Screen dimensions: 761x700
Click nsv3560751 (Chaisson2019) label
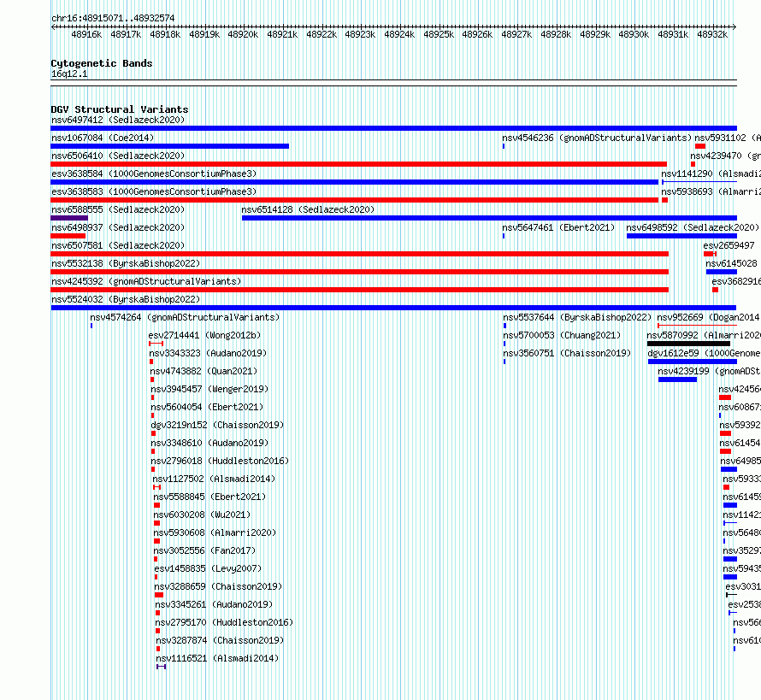click(567, 353)
